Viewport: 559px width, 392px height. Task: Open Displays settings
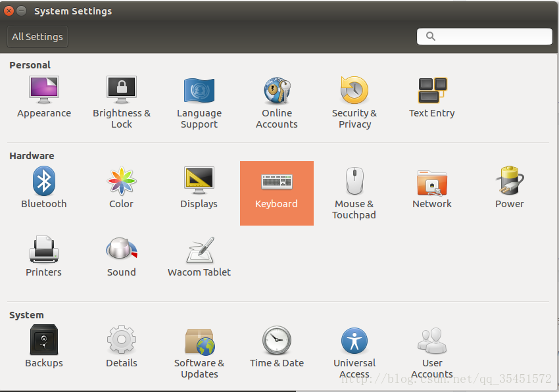(x=199, y=187)
